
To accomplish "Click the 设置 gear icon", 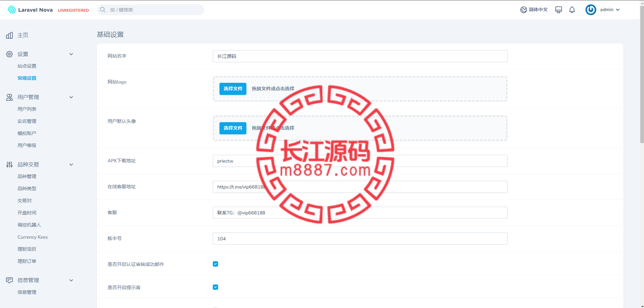I will coord(9,54).
